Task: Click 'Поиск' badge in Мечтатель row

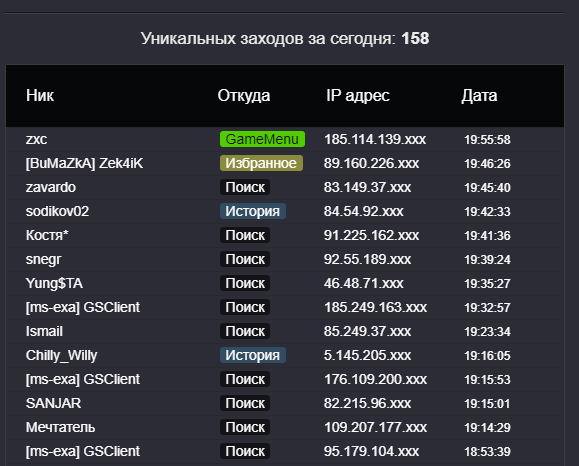Action: pyautogui.click(x=245, y=427)
